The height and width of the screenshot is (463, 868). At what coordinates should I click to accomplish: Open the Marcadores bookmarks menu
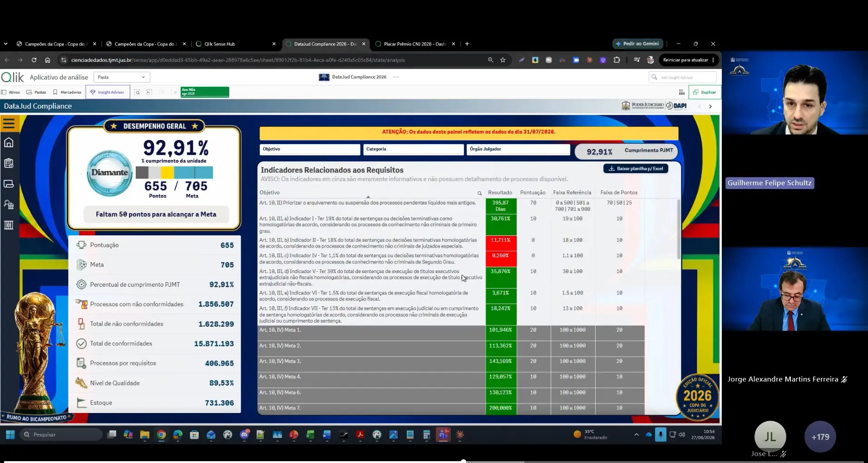pos(67,92)
